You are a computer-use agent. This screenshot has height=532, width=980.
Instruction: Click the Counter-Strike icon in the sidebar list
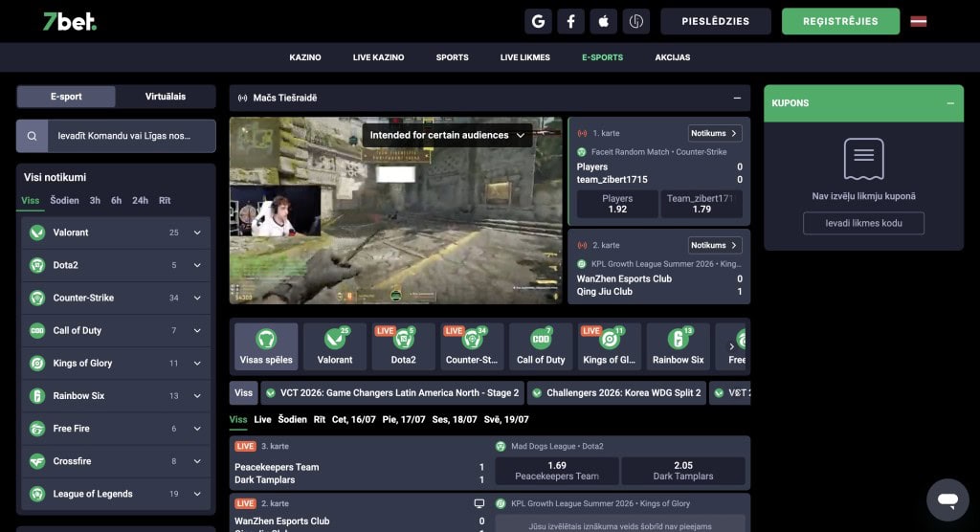click(37, 298)
